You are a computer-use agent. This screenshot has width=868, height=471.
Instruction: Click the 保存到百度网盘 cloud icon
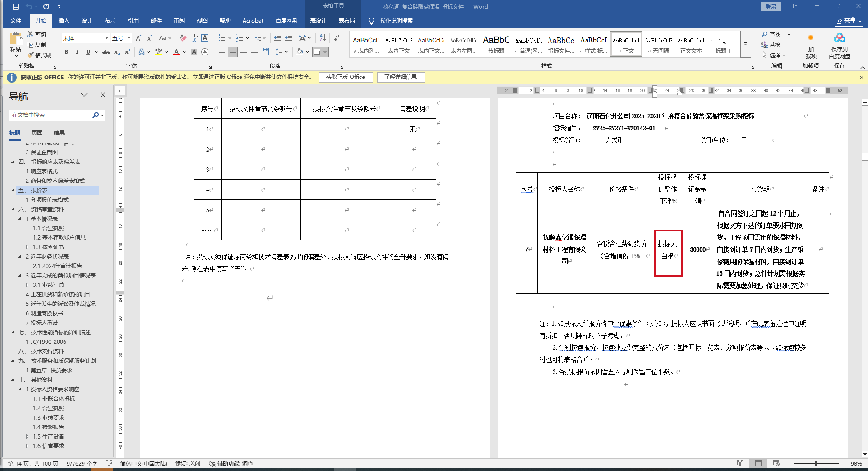[x=840, y=46]
